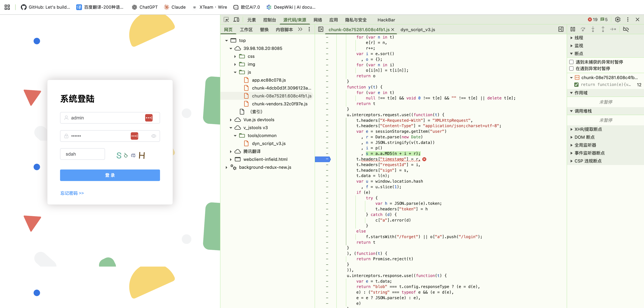644x308 pixels.
Task: Click the password visibility eye icon
Action: [154, 136]
